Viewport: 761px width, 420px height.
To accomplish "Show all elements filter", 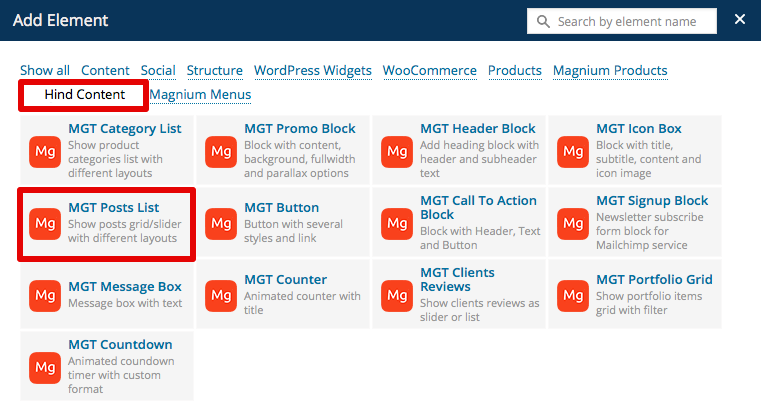I will pos(45,71).
